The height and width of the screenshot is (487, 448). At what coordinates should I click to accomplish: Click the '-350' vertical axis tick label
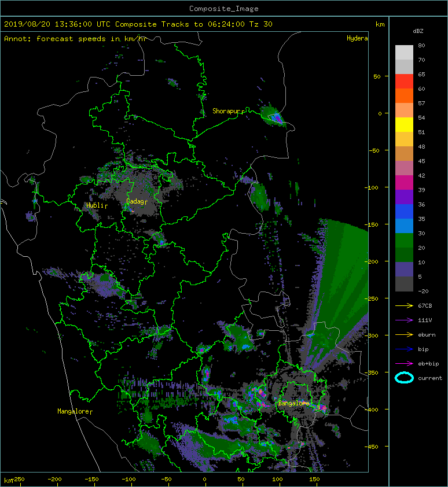click(372, 372)
